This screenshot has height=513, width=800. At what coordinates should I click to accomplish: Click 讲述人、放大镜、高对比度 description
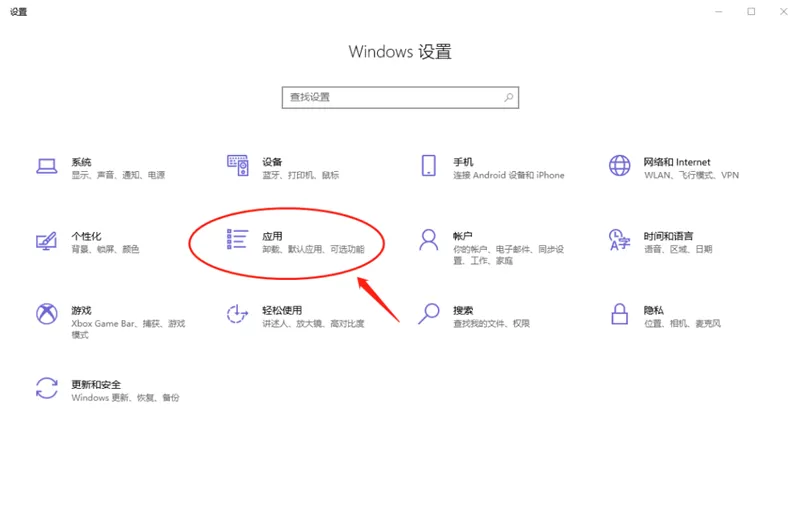point(313,324)
